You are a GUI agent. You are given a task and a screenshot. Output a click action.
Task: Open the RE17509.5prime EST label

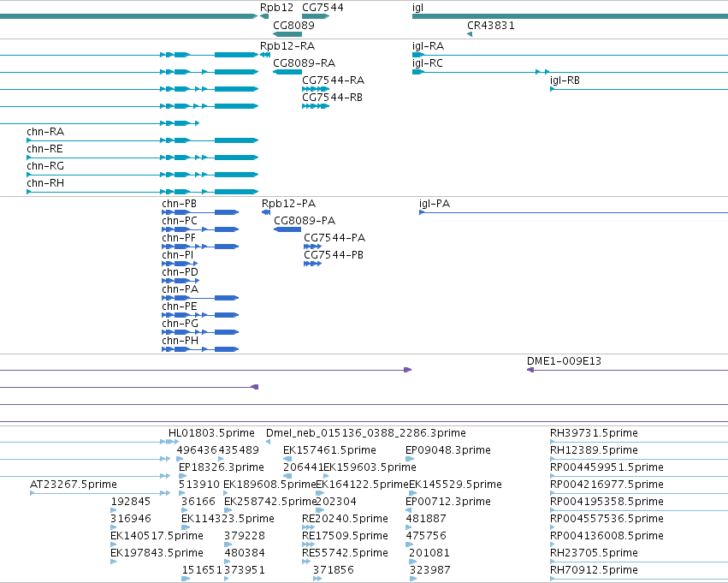345,537
